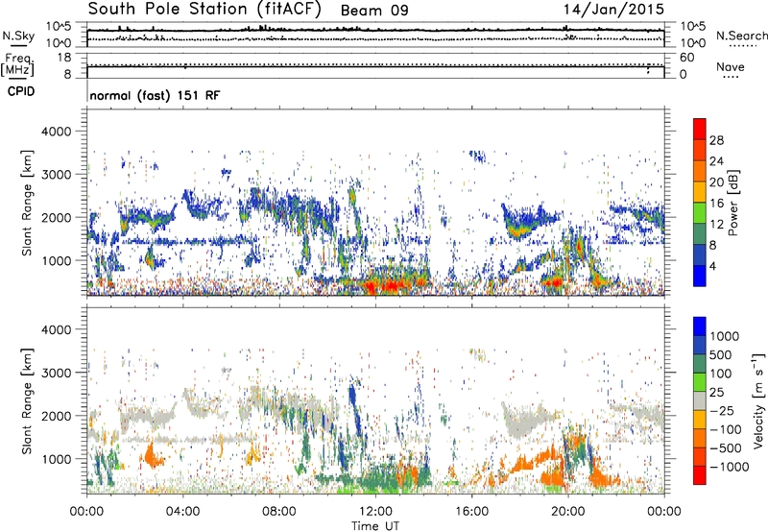The width and height of the screenshot is (768, 532).
Task: Click the "100" label on the velocity colorbar
Action: coord(721,374)
